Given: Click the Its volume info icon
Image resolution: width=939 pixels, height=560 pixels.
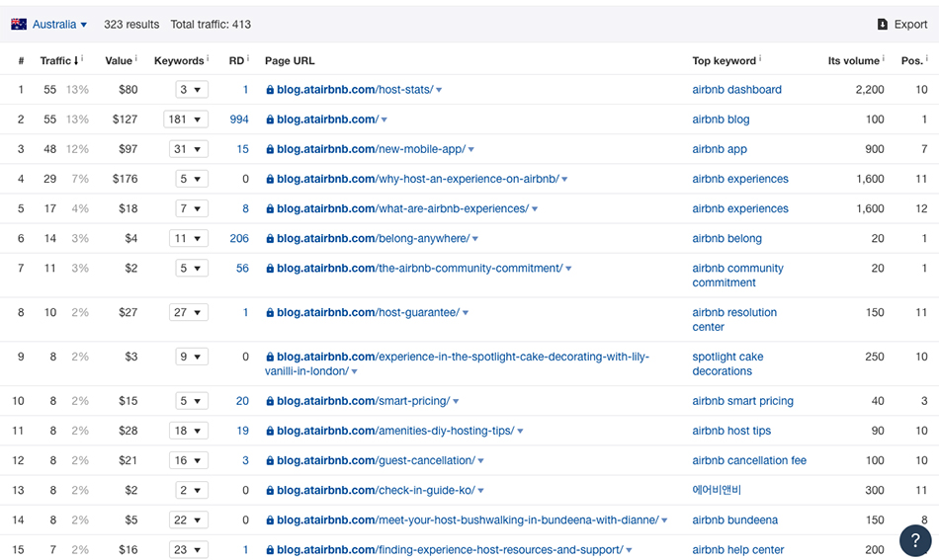Looking at the screenshot, I should click(x=884, y=58).
